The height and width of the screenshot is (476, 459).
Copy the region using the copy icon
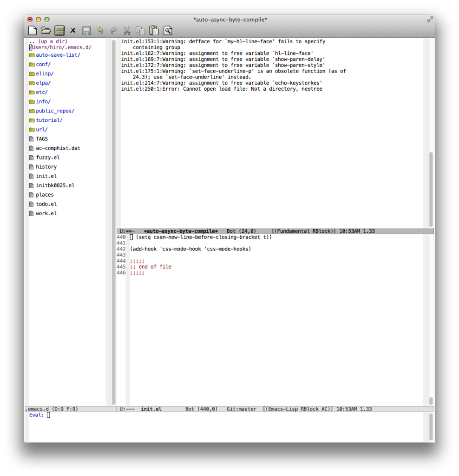tap(140, 30)
